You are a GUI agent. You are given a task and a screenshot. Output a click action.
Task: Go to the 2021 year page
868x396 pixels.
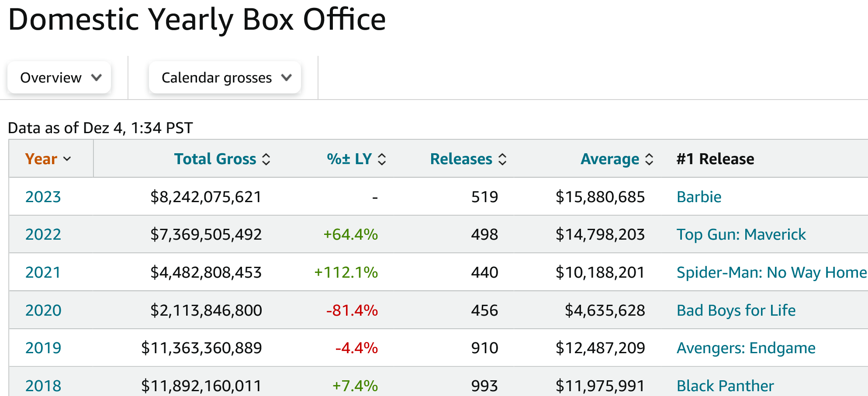coord(43,272)
